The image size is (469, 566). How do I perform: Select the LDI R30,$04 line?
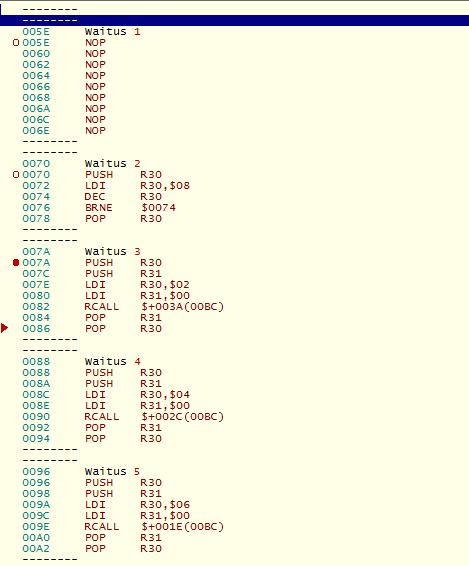(234, 395)
